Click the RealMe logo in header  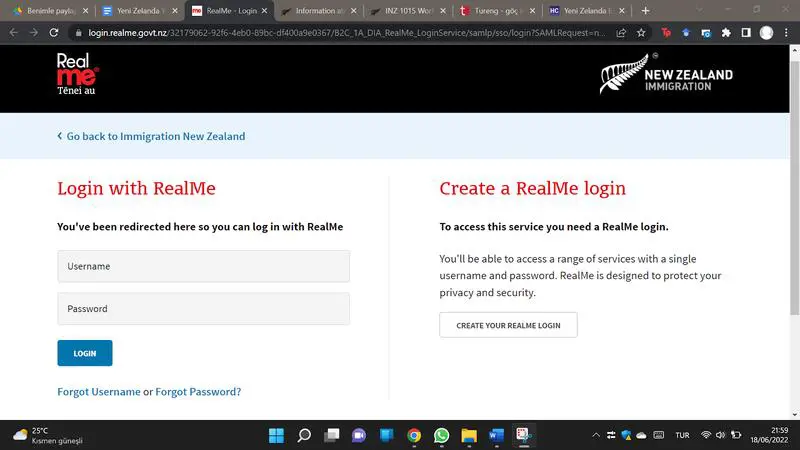78,76
